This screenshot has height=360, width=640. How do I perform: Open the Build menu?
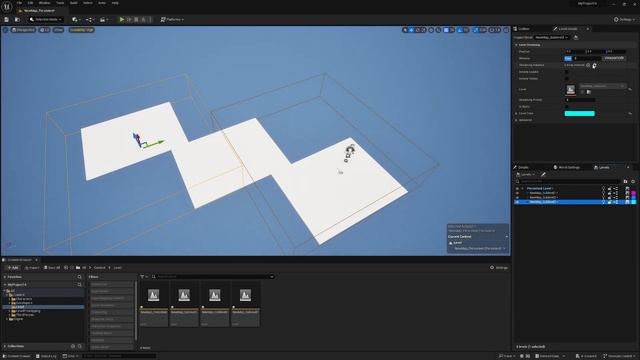click(73, 3)
